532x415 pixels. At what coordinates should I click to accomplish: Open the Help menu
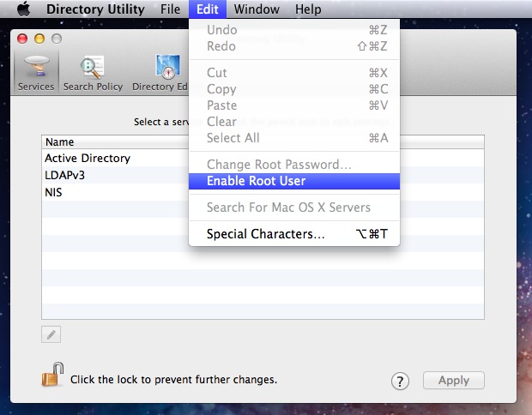click(308, 9)
